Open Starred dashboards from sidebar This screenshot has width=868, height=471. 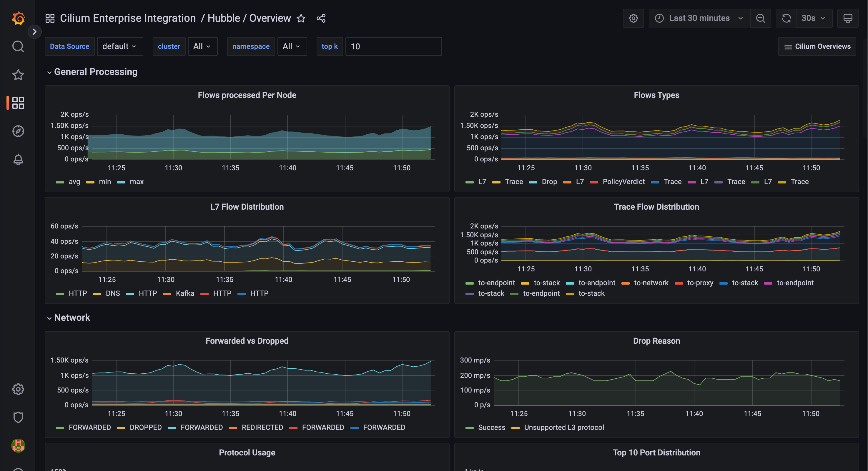pyautogui.click(x=18, y=75)
